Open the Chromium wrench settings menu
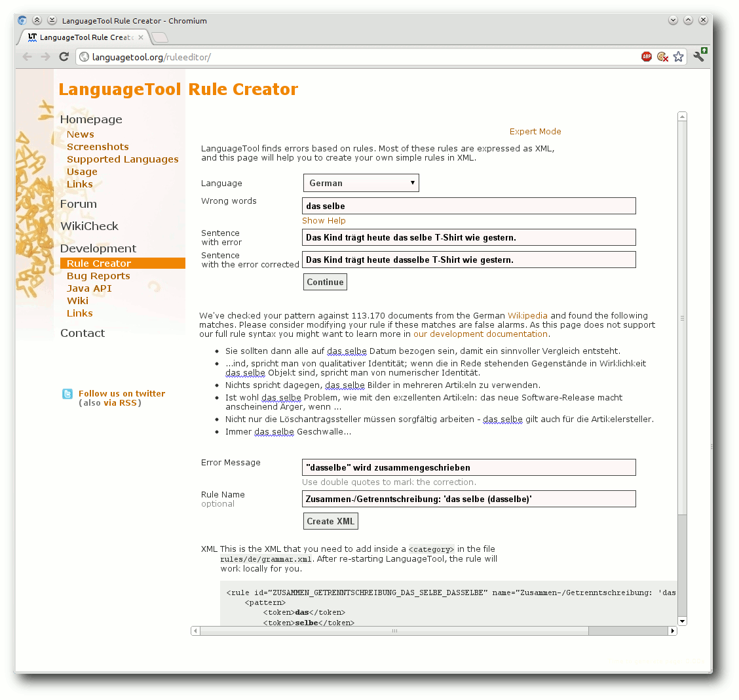The image size is (739, 700). coord(700,55)
